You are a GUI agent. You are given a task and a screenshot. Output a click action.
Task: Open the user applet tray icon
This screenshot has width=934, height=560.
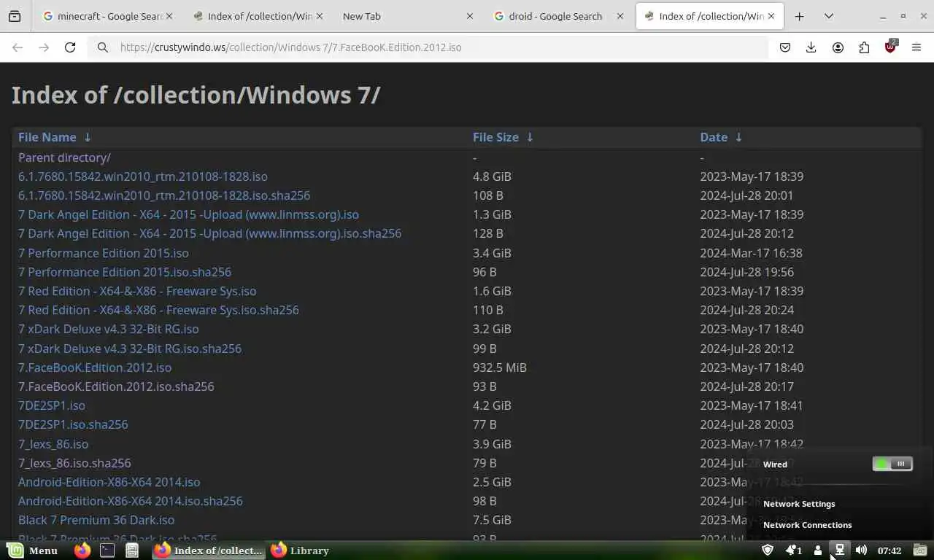pyautogui.click(x=818, y=551)
